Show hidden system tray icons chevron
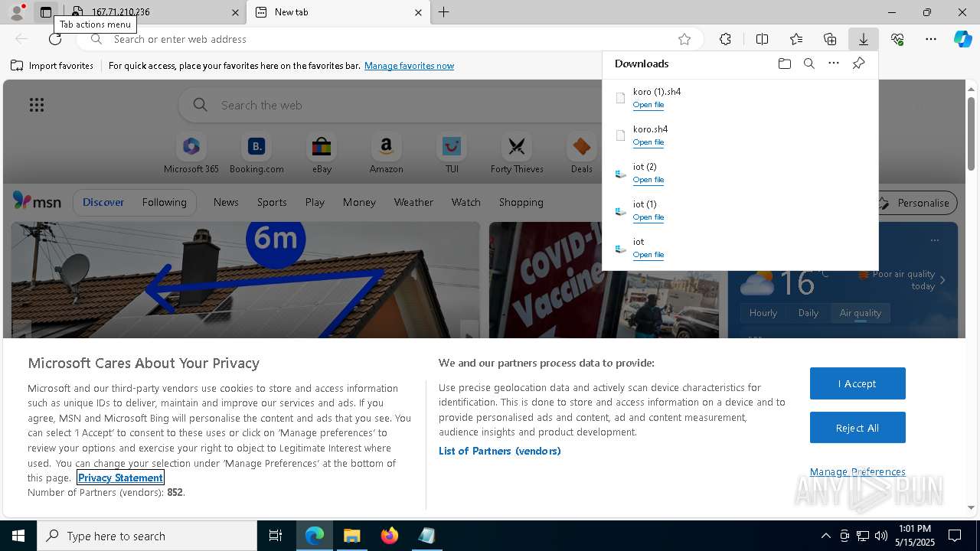The image size is (980, 551). click(x=825, y=536)
